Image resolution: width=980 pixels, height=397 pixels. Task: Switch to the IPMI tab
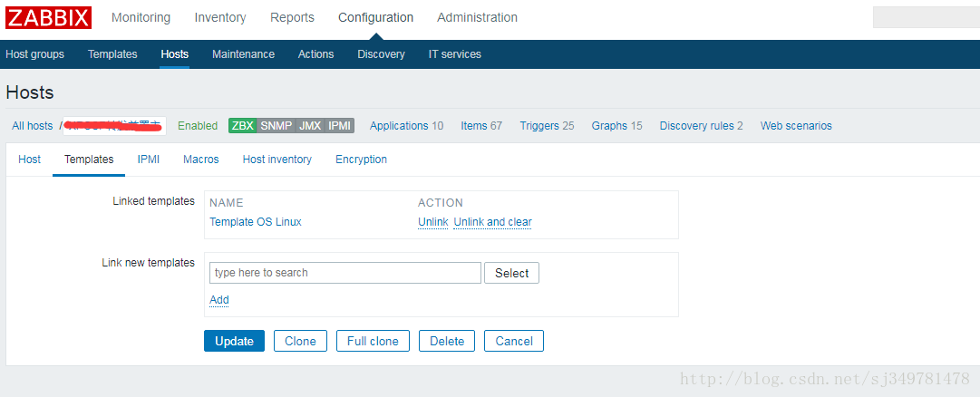pyautogui.click(x=149, y=160)
